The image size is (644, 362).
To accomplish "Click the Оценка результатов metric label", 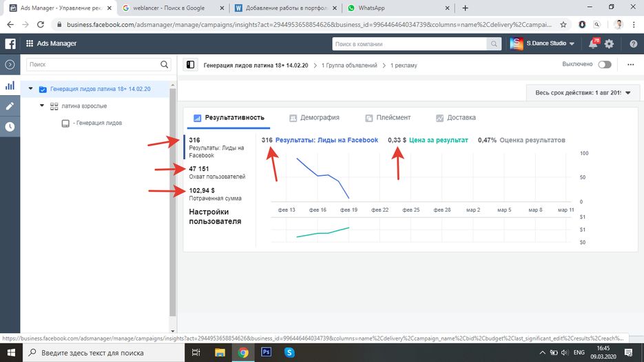I will click(532, 140).
